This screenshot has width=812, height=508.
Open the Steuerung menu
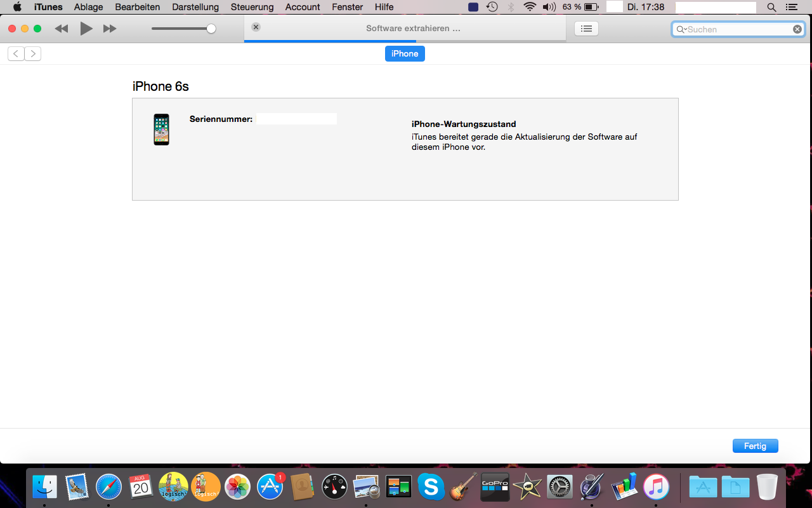coord(252,7)
